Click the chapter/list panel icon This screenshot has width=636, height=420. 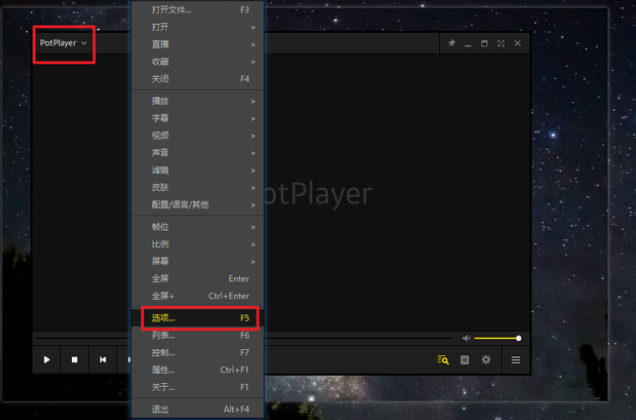click(x=465, y=359)
